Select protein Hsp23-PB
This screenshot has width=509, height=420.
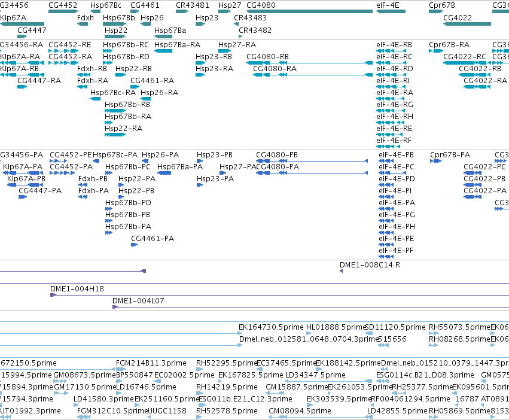click(x=215, y=155)
